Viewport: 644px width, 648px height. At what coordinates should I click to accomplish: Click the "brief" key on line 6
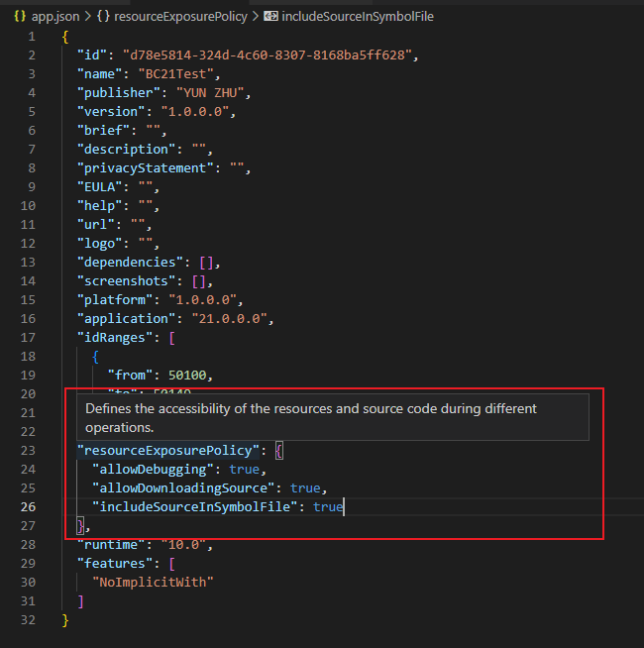pyautogui.click(x=103, y=131)
